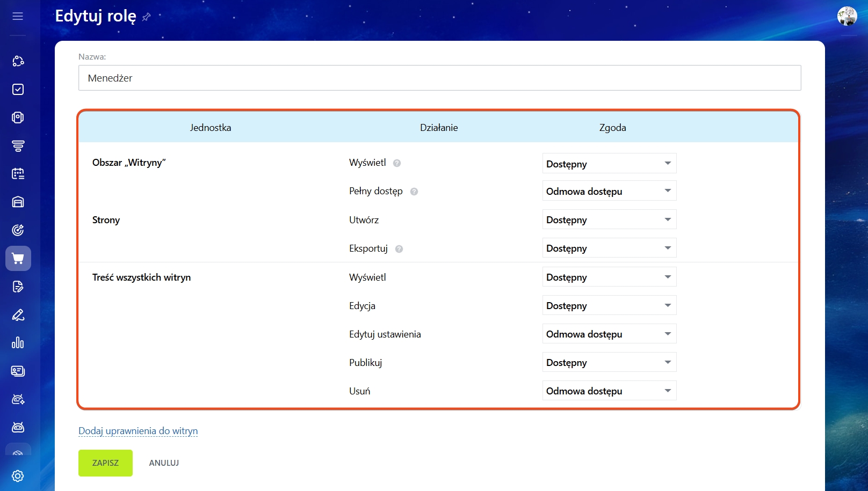Open the Utwórz permission dropdown
This screenshot has height=491, width=868.
click(609, 219)
